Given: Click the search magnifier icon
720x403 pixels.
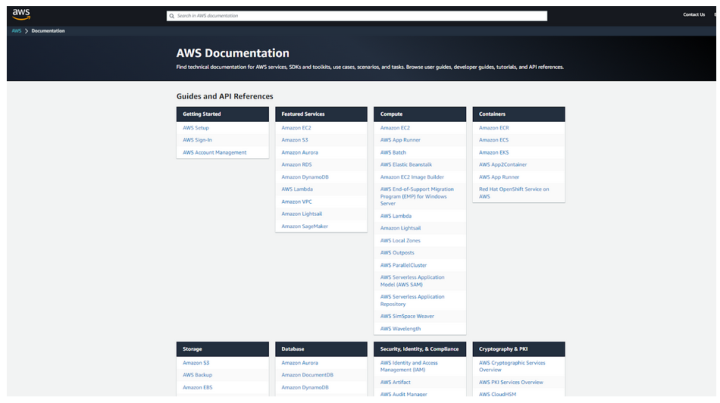Looking at the screenshot, I should pos(172,16).
